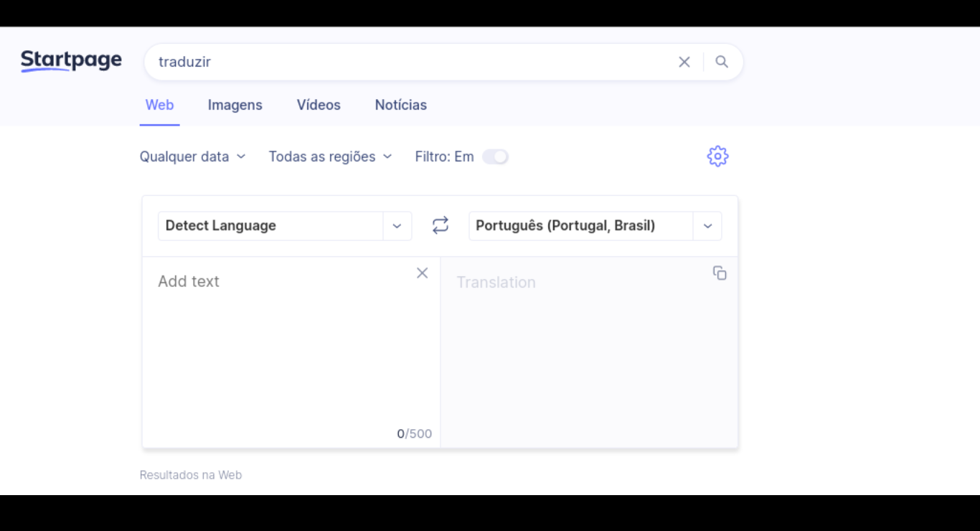The height and width of the screenshot is (531, 980).
Task: Open the Todas as regiões region filter
Action: (x=330, y=156)
